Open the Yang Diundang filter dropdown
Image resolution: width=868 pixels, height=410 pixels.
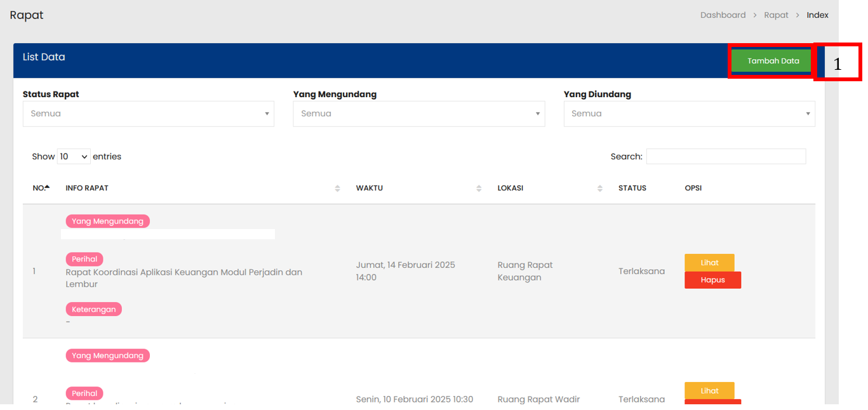[689, 114]
